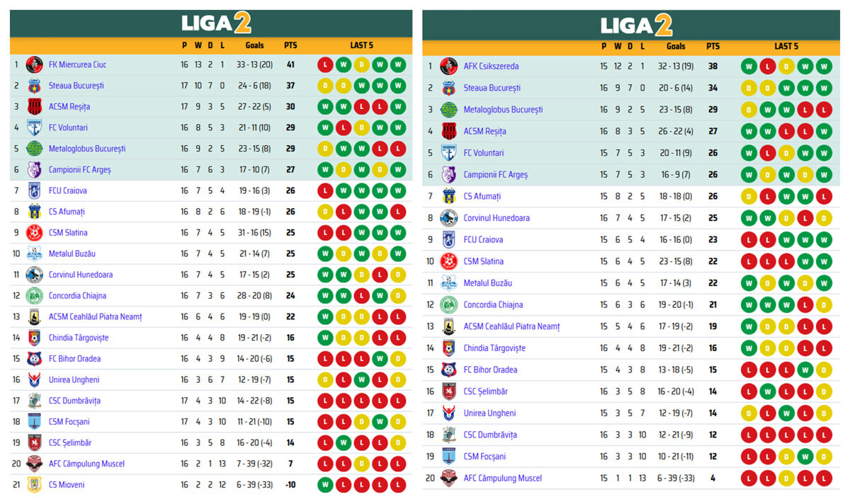Image resolution: width=850 pixels, height=504 pixels.
Task: Click the LIGA 2 logo above right table
Action: coord(636,26)
